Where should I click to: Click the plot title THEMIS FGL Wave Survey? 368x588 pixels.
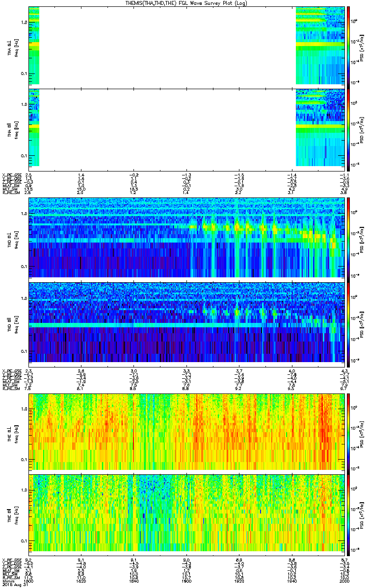click(184, 3)
